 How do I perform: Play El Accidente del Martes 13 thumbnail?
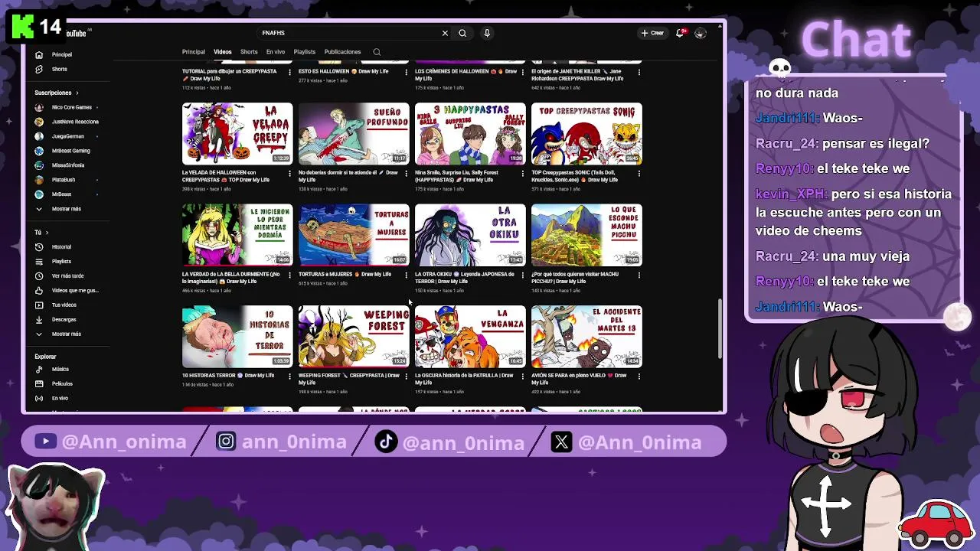click(586, 337)
